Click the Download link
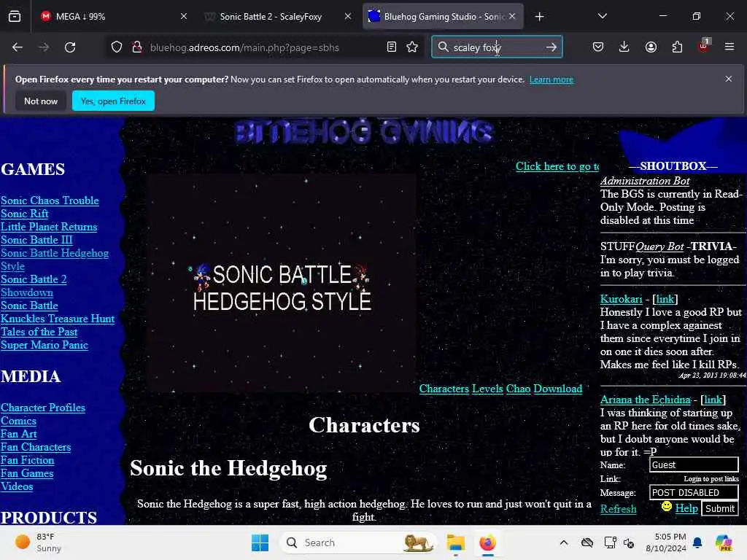 558,389
